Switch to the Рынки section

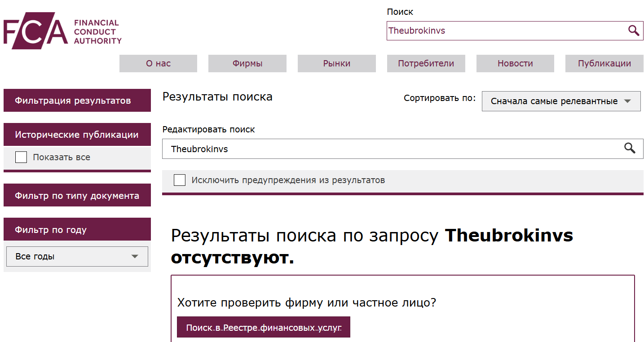[x=336, y=63]
